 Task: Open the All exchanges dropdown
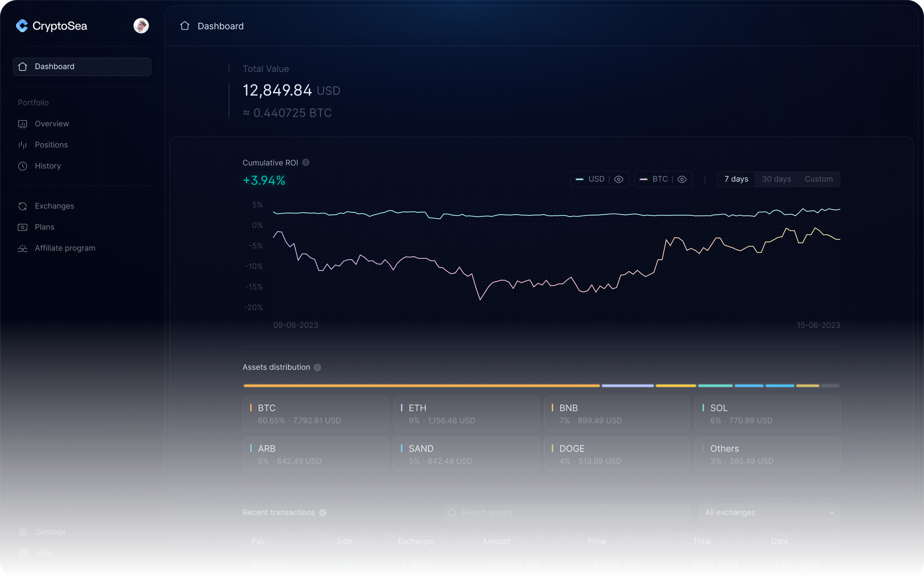point(769,512)
